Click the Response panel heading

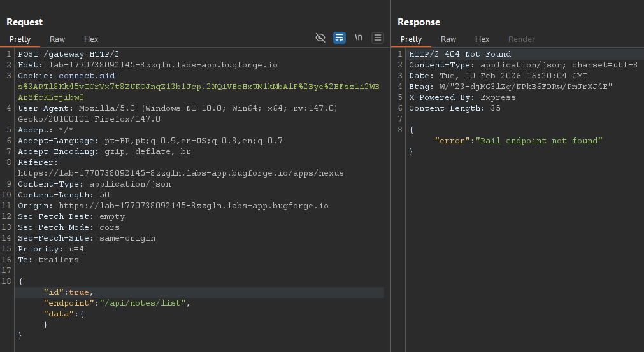pyautogui.click(x=419, y=22)
